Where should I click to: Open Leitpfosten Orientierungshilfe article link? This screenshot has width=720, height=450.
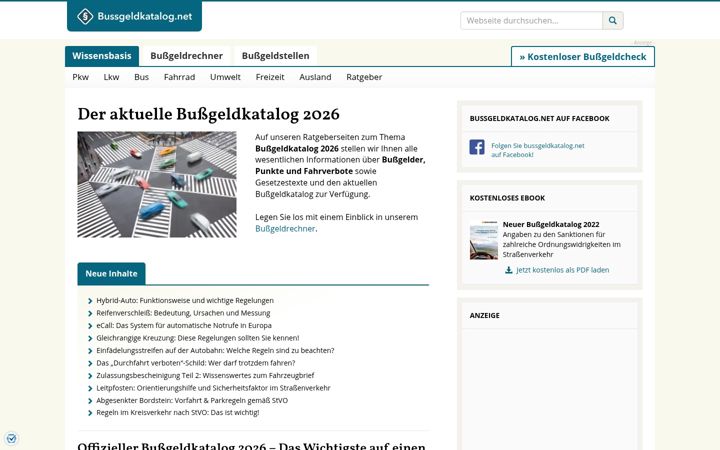click(x=213, y=388)
